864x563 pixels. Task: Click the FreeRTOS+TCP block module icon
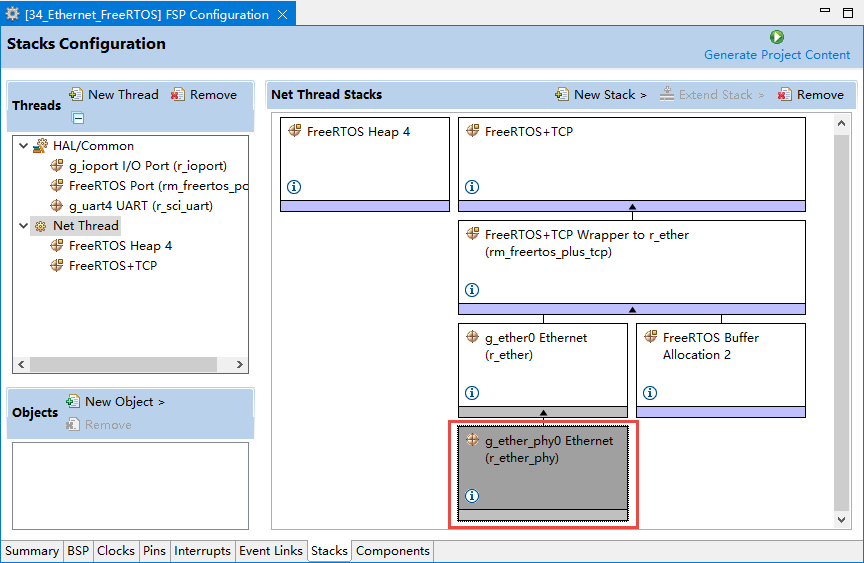[x=473, y=131]
